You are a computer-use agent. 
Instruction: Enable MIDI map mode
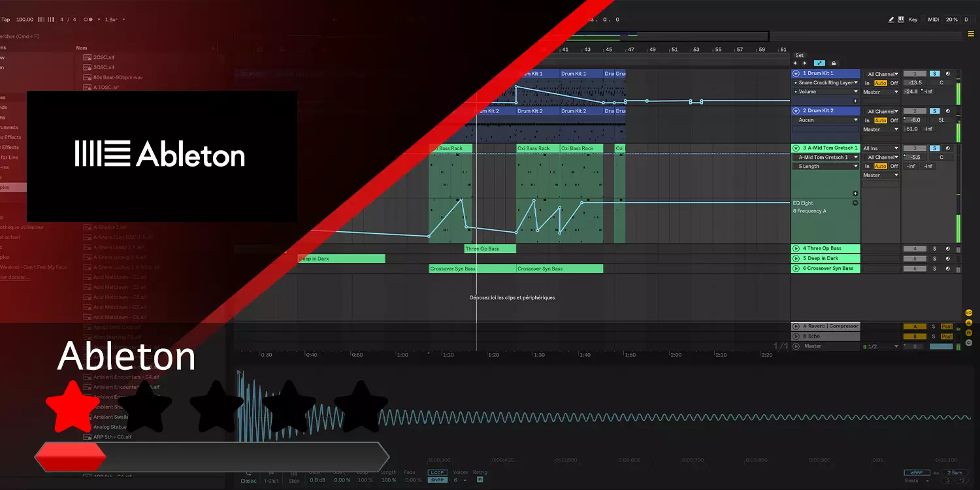pyautogui.click(x=933, y=20)
